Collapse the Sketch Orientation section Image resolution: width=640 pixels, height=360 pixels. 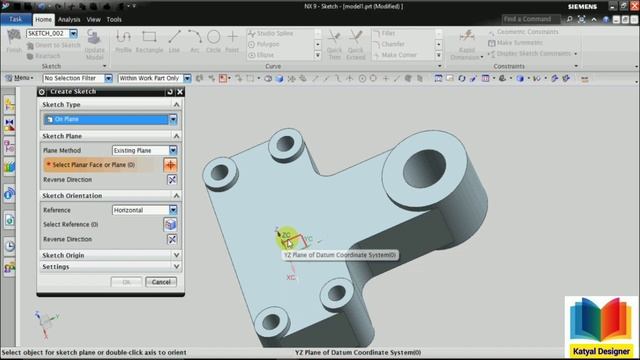point(176,196)
